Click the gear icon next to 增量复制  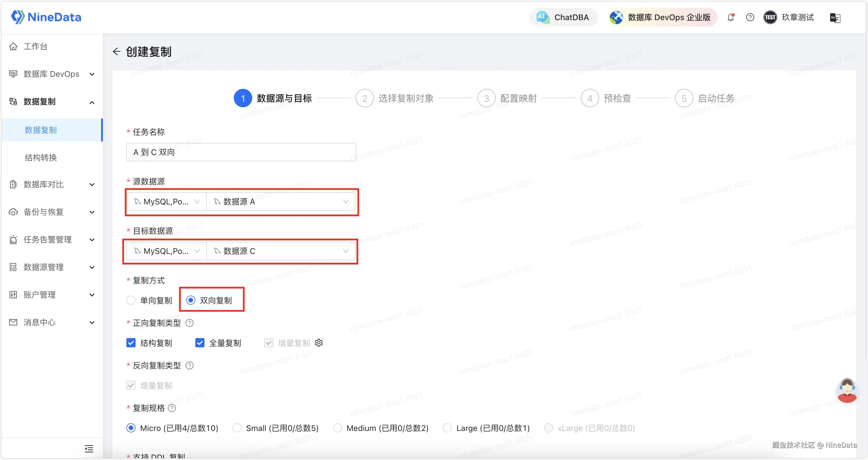pos(319,343)
